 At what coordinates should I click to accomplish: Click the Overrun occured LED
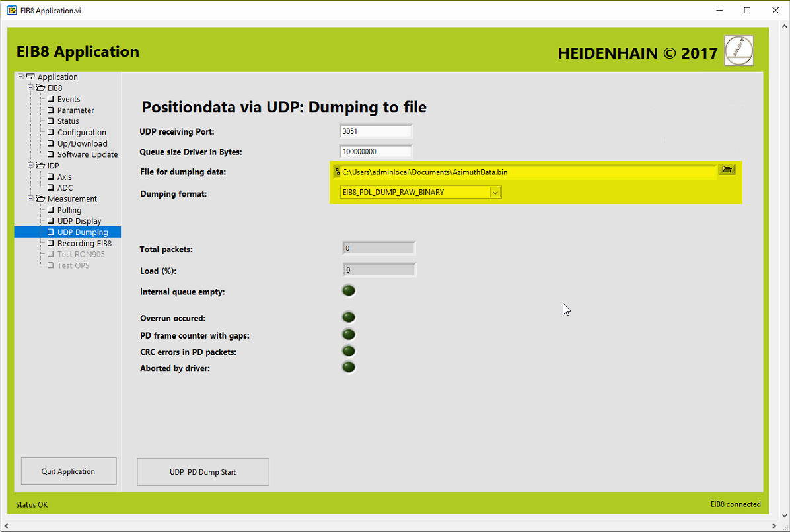pyautogui.click(x=349, y=317)
